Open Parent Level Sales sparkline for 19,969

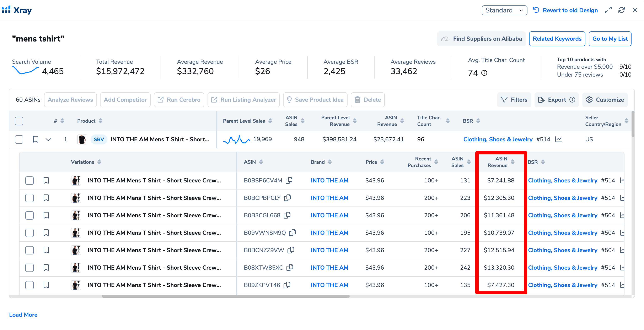[x=236, y=139]
